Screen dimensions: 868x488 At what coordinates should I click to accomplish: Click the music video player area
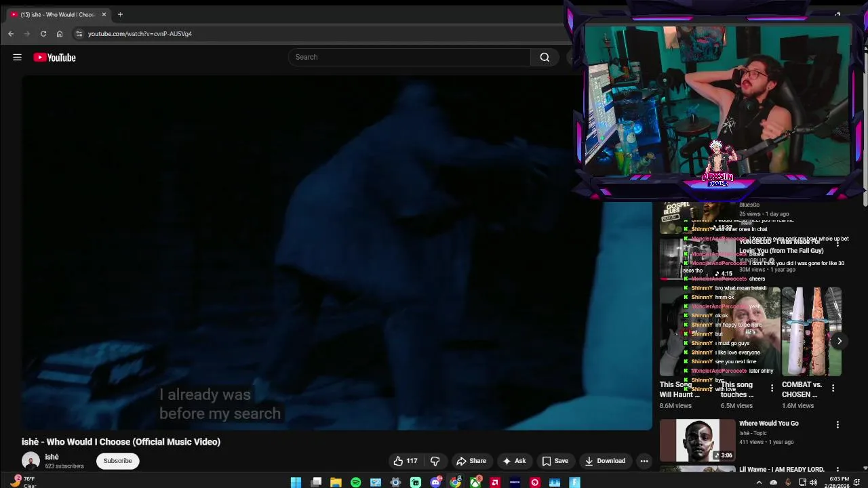(x=337, y=252)
